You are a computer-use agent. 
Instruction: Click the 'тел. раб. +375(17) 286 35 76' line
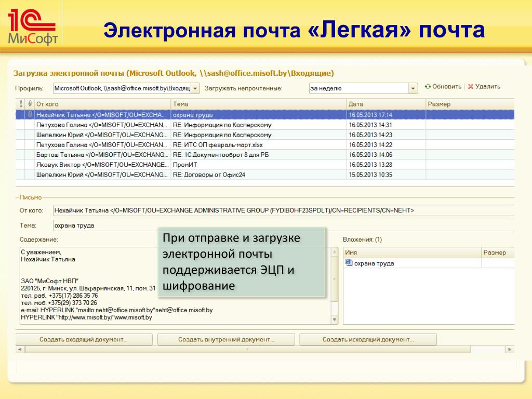[x=59, y=296]
